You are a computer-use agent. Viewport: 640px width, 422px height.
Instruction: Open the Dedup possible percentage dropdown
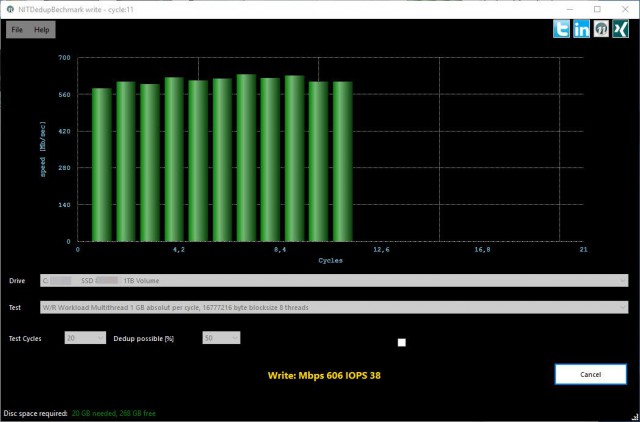[221, 338]
